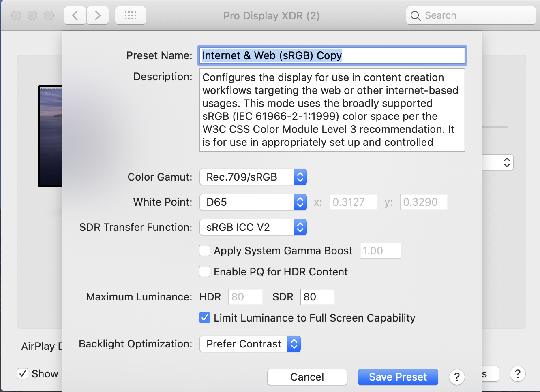Click the slider track in Displays window
Image resolution: width=540 pixels, height=392 pixels.
[495, 127]
